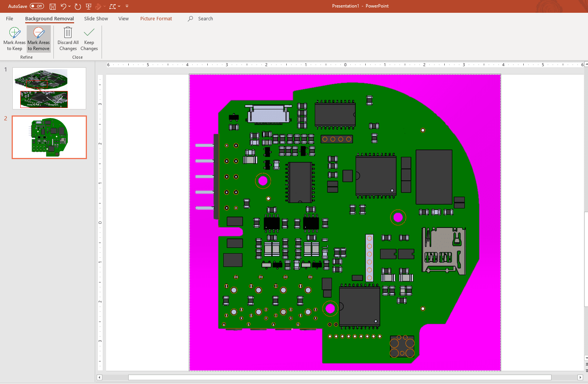Switch to the Slide Show tab
Viewport: 588px width, 384px height.
coord(96,18)
